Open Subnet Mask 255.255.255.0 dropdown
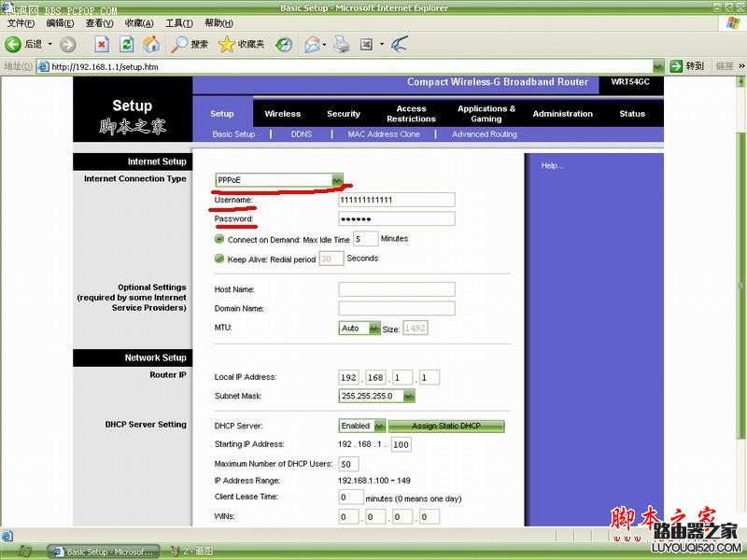The width and height of the screenshot is (747, 560). point(376,396)
